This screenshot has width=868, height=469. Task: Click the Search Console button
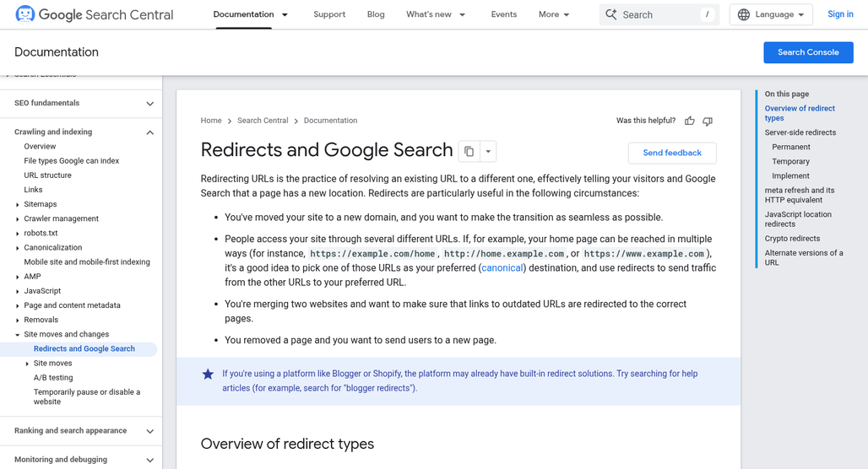click(808, 52)
